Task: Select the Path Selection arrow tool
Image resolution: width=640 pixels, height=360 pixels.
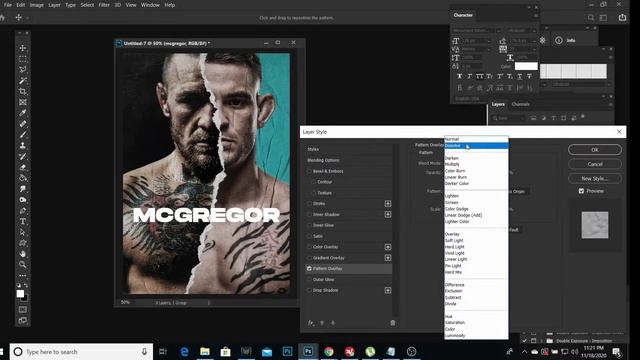Action: tap(22, 232)
